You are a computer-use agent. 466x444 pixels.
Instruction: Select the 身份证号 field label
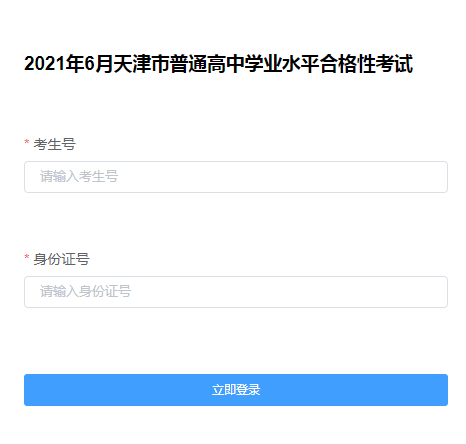pos(61,259)
